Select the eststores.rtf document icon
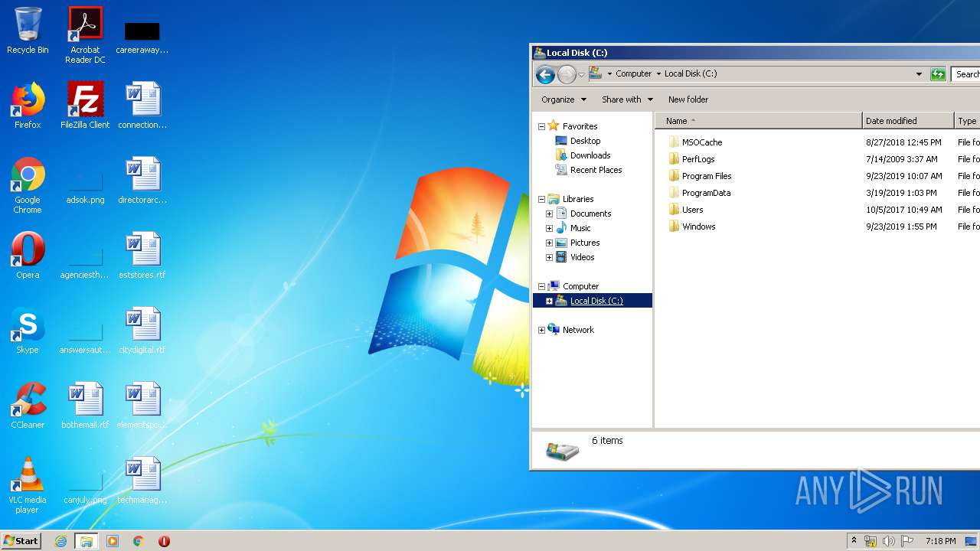Image resolution: width=980 pixels, height=551 pixels. tap(142, 256)
